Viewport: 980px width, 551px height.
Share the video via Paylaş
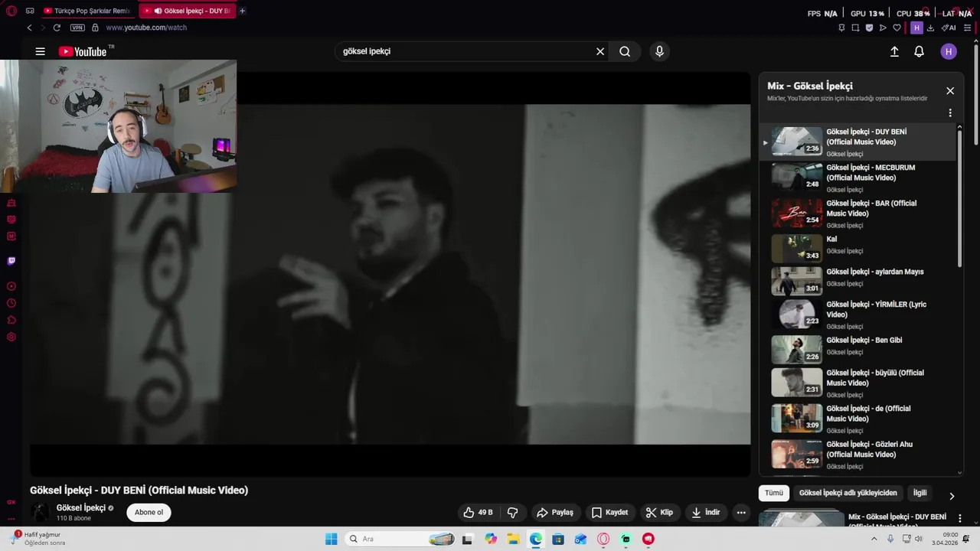(x=555, y=512)
